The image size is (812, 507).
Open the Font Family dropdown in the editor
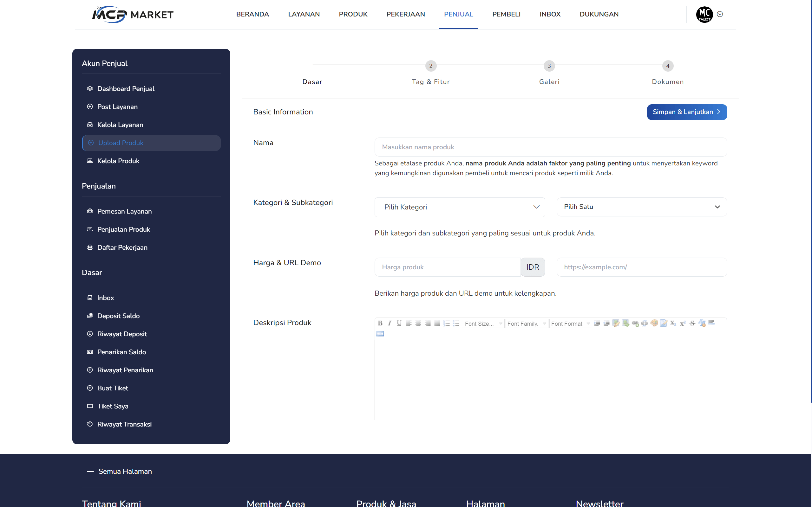tap(526, 323)
